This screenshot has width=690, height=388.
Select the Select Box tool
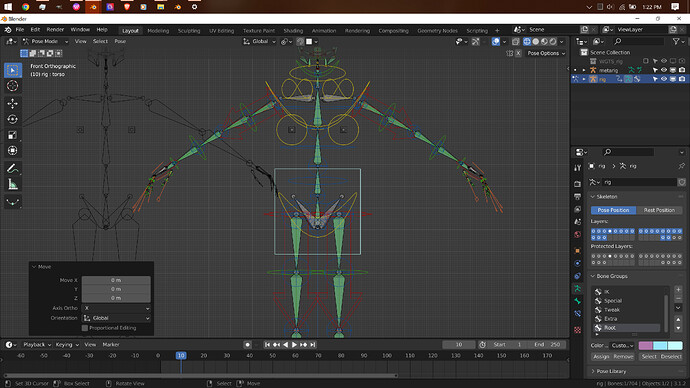coord(13,70)
